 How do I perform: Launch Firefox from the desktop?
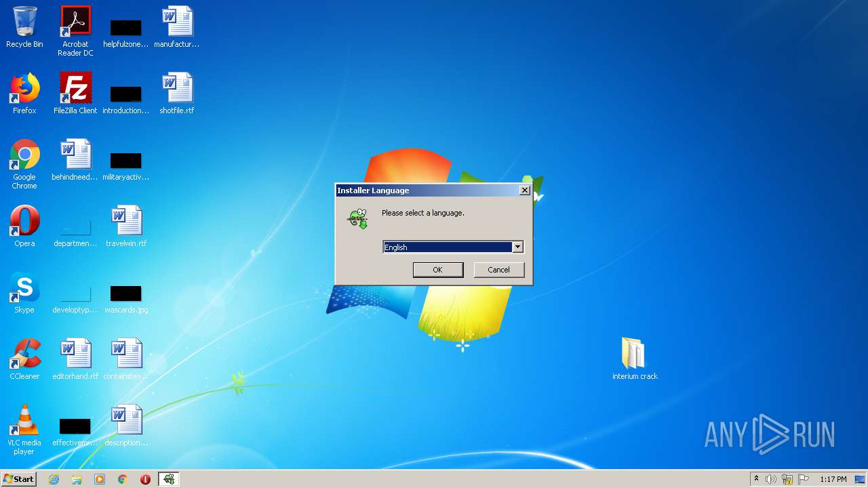[24, 94]
